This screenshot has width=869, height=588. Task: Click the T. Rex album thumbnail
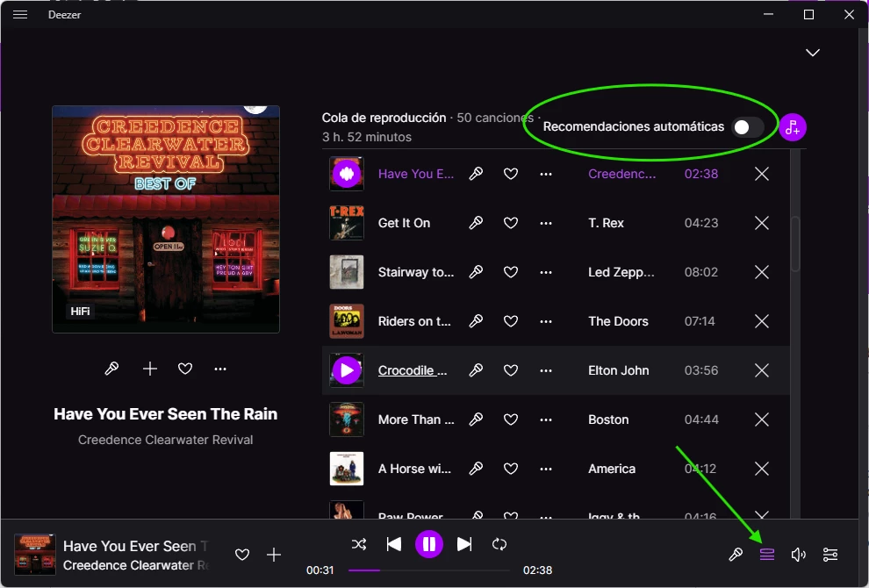point(347,223)
